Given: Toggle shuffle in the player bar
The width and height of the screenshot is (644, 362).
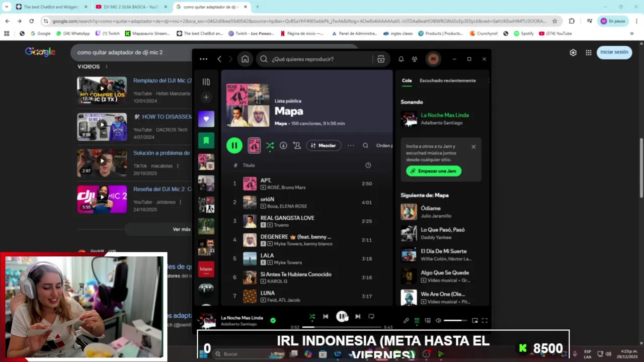Looking at the screenshot, I should (x=312, y=316).
